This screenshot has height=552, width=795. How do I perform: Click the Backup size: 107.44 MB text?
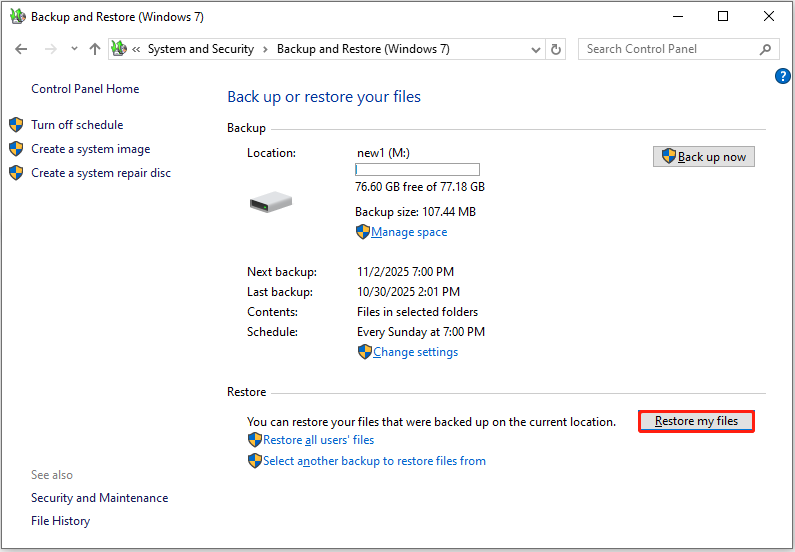click(415, 212)
